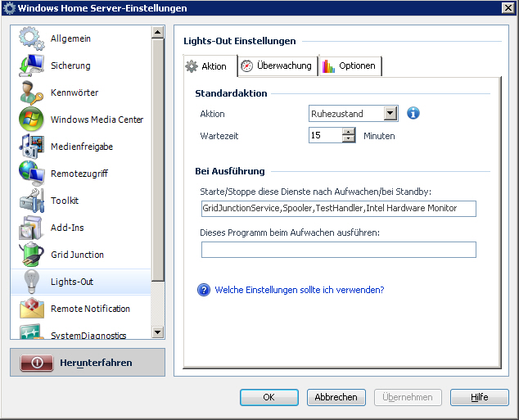This screenshot has height=420, width=519.
Task: Select Allgemein in the settings list
Action: coord(81,38)
